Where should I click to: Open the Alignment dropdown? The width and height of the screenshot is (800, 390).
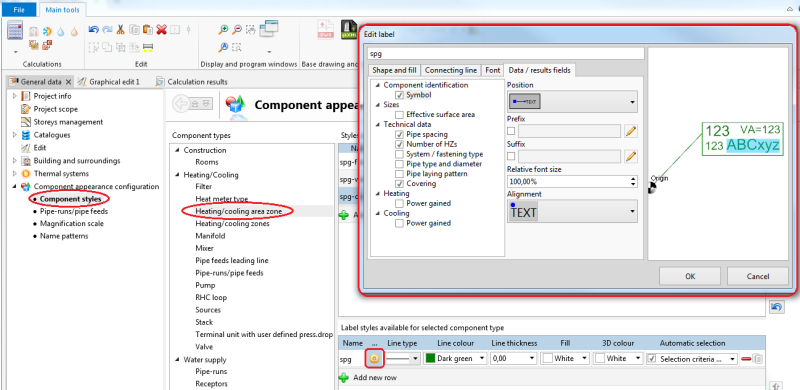pos(572,211)
